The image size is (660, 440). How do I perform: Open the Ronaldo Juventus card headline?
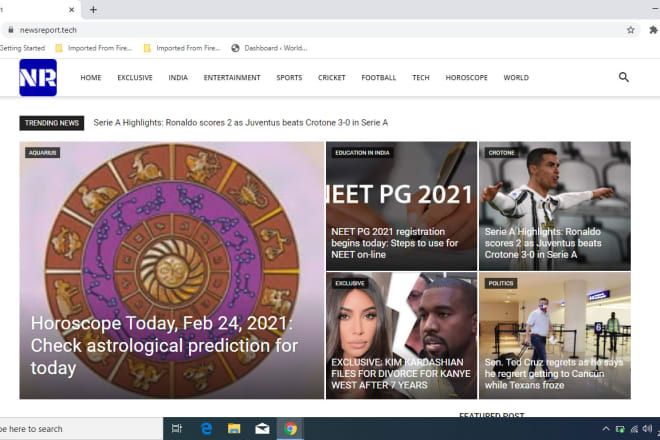click(543, 243)
